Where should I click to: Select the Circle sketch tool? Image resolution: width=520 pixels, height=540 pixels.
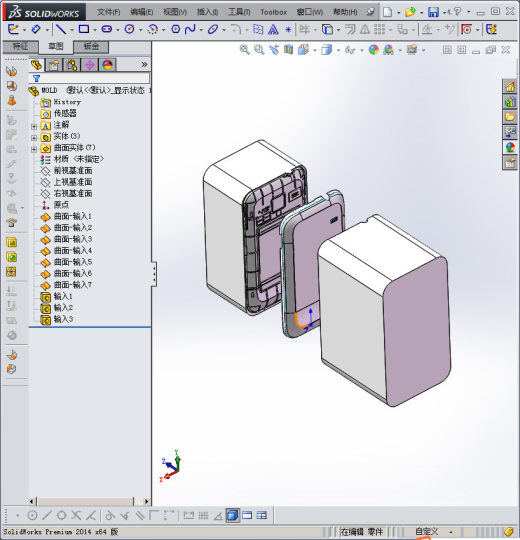pyautogui.click(x=129, y=29)
